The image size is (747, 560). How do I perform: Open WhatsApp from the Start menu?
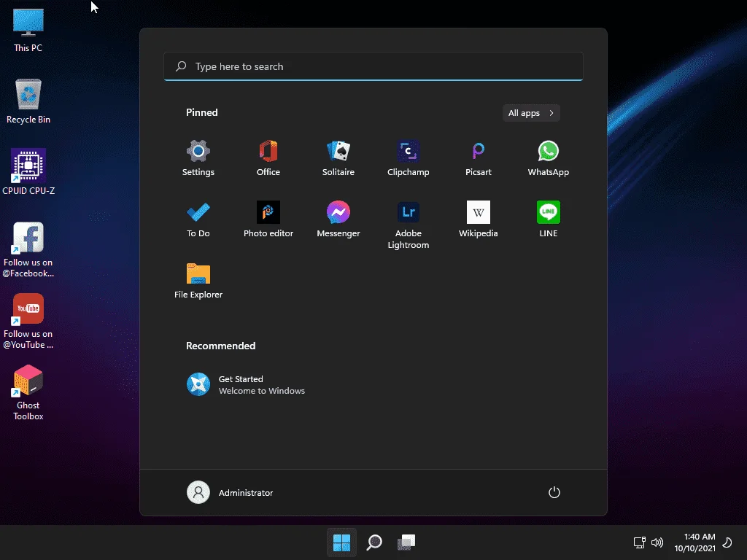click(x=549, y=158)
